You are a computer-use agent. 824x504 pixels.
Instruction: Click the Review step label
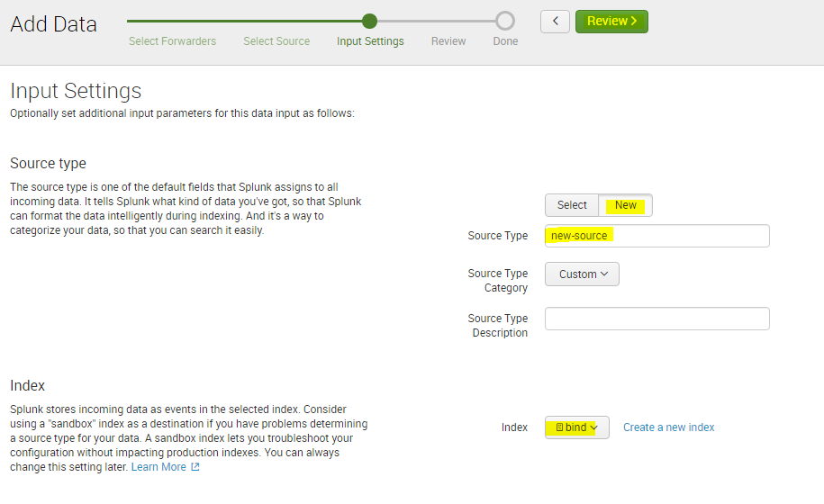tap(448, 41)
